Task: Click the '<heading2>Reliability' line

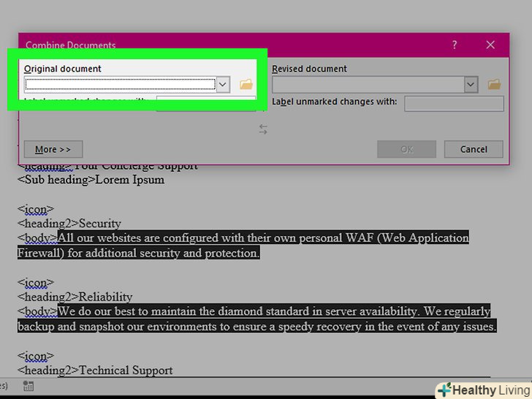Action: pyautogui.click(x=75, y=297)
